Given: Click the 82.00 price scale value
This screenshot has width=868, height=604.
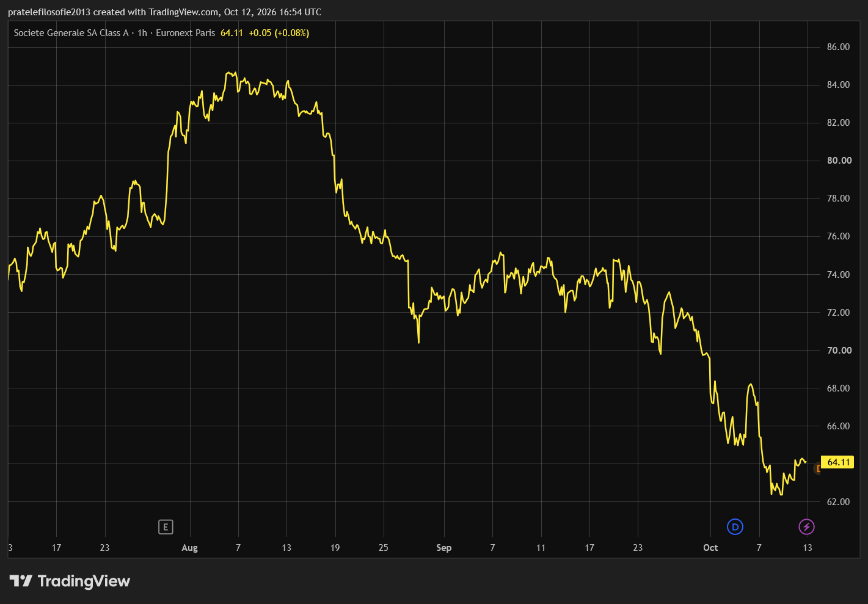Looking at the screenshot, I should pos(838,123).
